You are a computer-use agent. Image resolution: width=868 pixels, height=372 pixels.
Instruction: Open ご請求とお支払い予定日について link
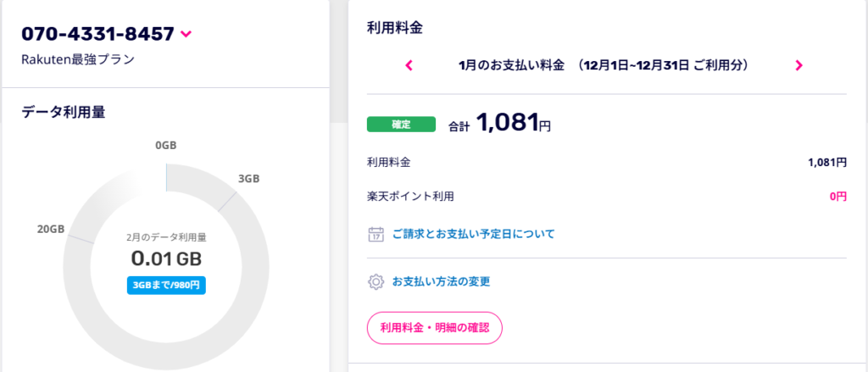click(473, 234)
